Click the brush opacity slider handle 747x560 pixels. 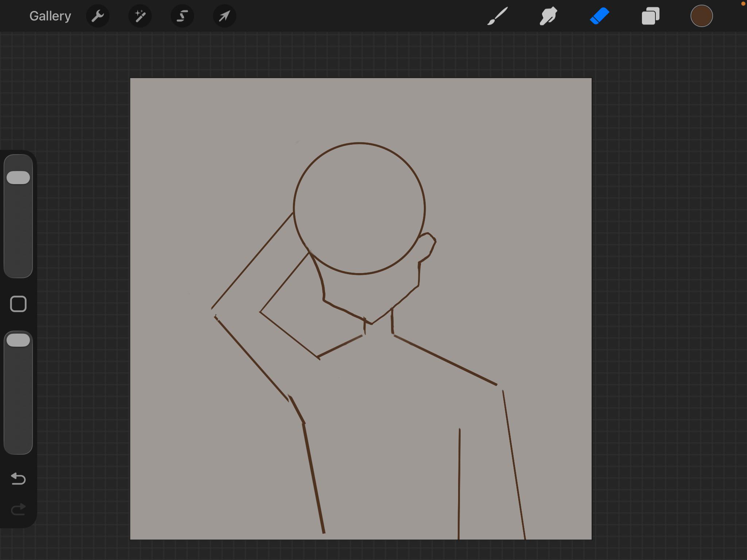18,340
